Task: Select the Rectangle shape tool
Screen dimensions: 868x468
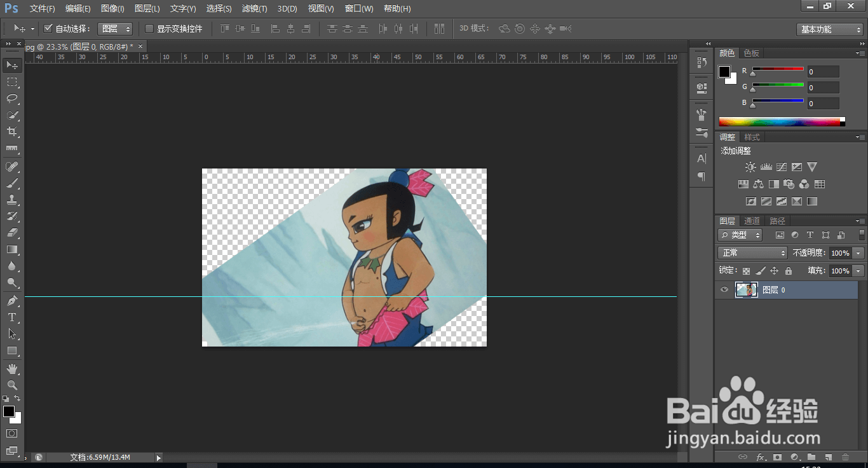Action: click(x=12, y=350)
